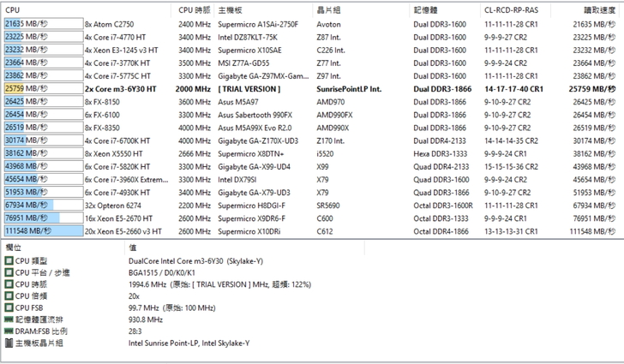Click the 欄位 header in details panel
This screenshot has height=364, width=624.
click(x=15, y=247)
